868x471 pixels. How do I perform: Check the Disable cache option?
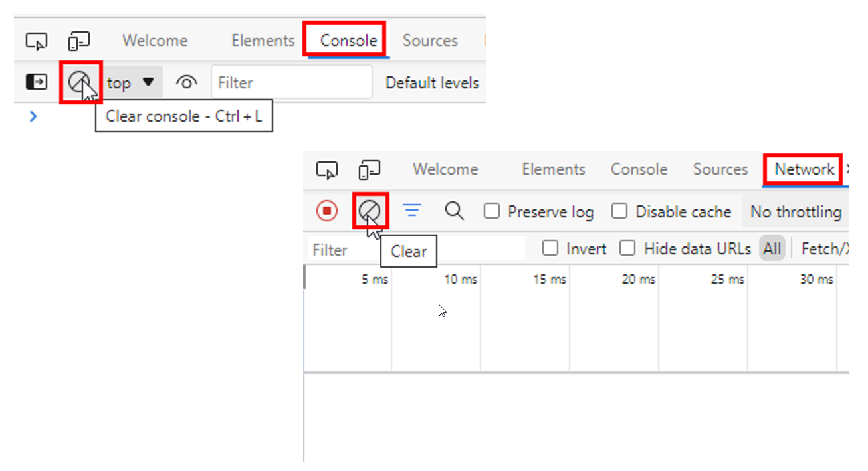pos(619,211)
